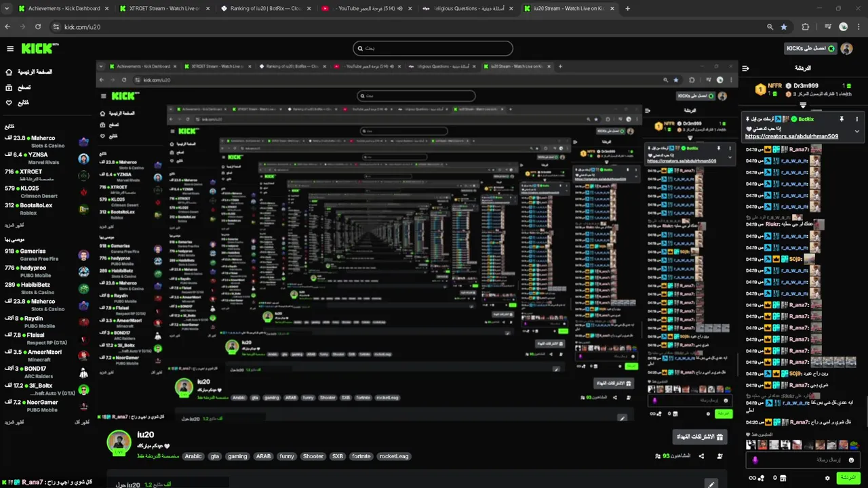Click the bookmark star in the address bar
The image size is (868, 488).
[784, 27]
